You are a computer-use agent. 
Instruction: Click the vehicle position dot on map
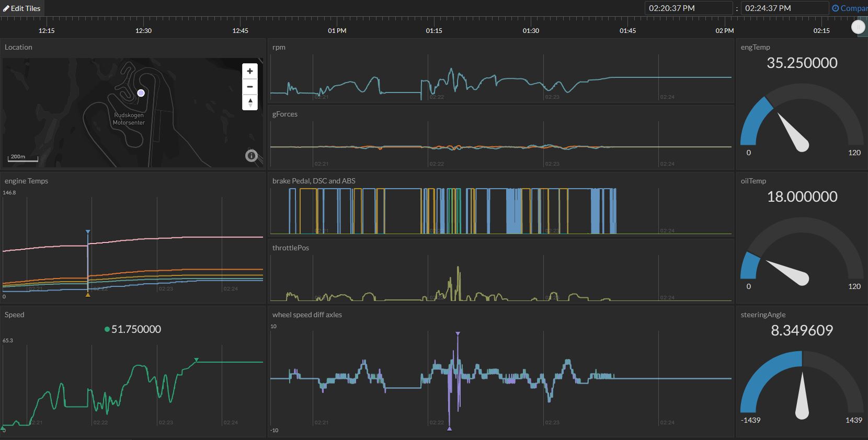[x=141, y=92]
